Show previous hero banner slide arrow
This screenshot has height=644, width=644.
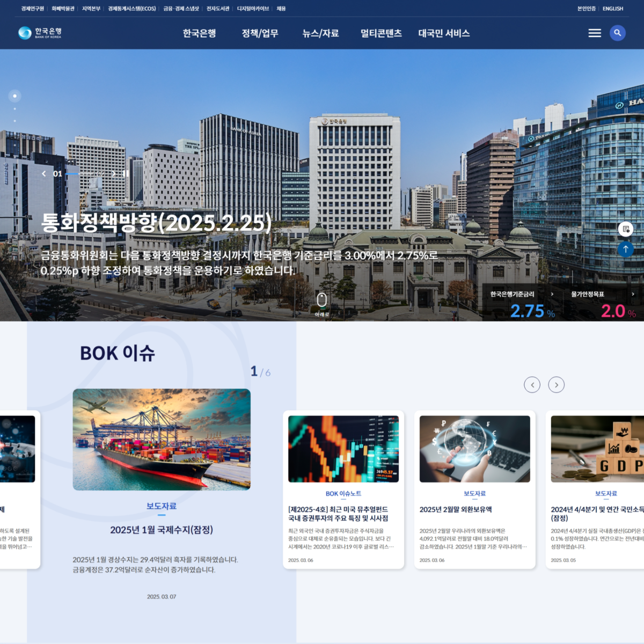(x=44, y=174)
